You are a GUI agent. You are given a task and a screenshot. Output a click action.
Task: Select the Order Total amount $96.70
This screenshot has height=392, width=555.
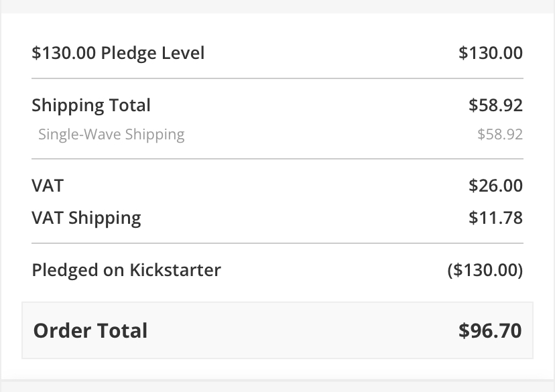pos(490,330)
